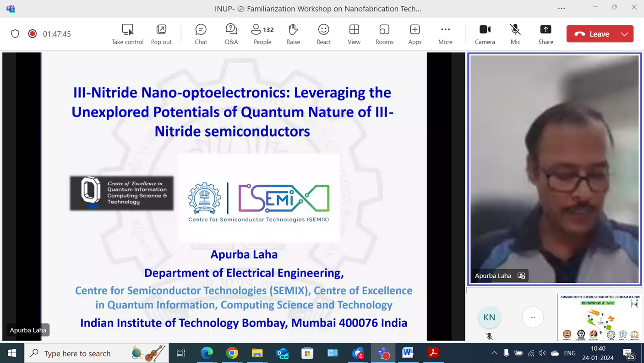The width and height of the screenshot is (644, 363).
Task: Open the title bar ellipsis settings menu
Action: pyautogui.click(x=562, y=8)
